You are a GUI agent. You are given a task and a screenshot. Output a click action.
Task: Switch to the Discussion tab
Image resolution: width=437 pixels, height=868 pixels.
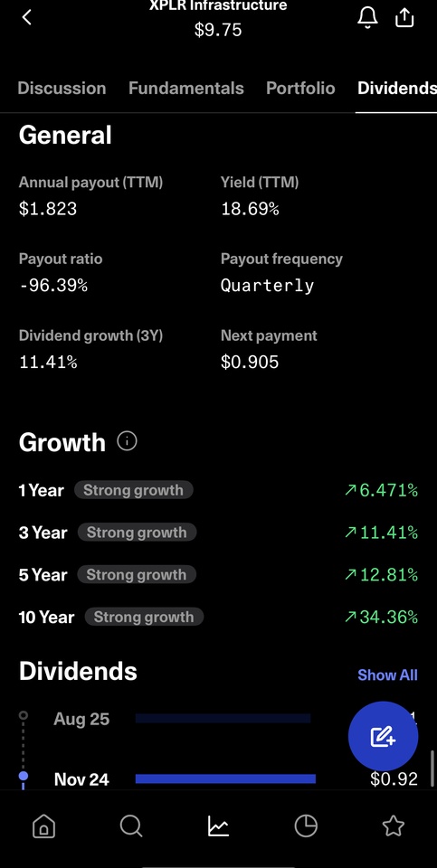62,88
